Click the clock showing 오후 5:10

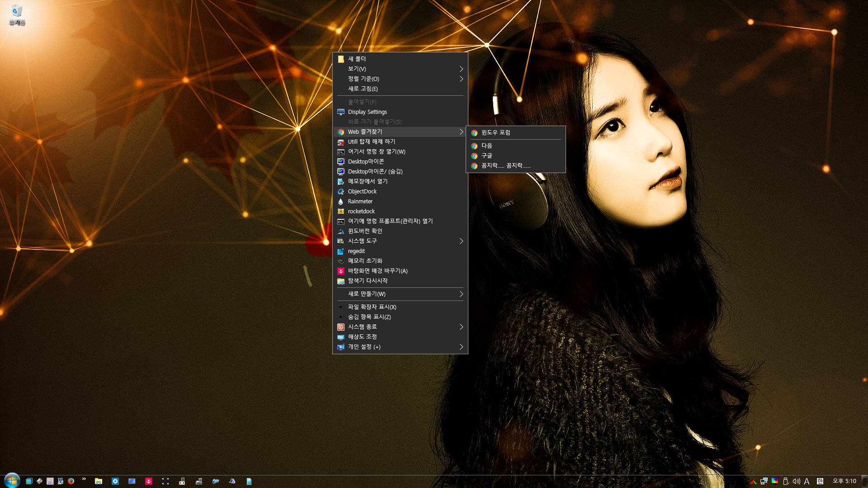click(844, 481)
